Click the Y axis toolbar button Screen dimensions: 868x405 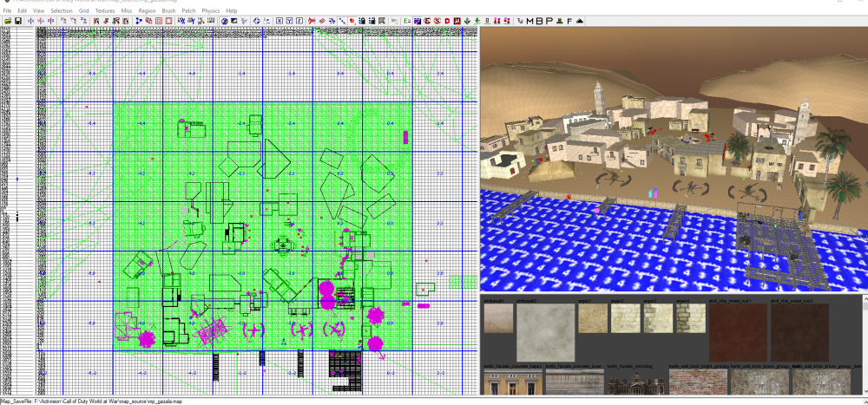(290, 18)
